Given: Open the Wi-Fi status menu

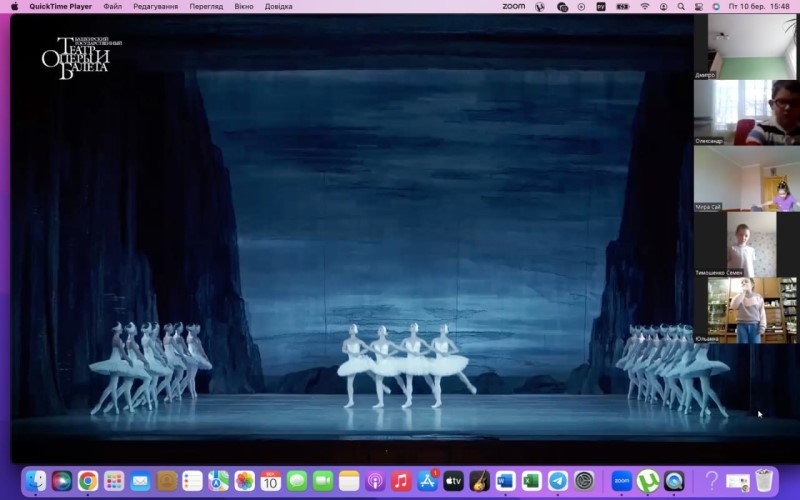Looking at the screenshot, I should 645,7.
